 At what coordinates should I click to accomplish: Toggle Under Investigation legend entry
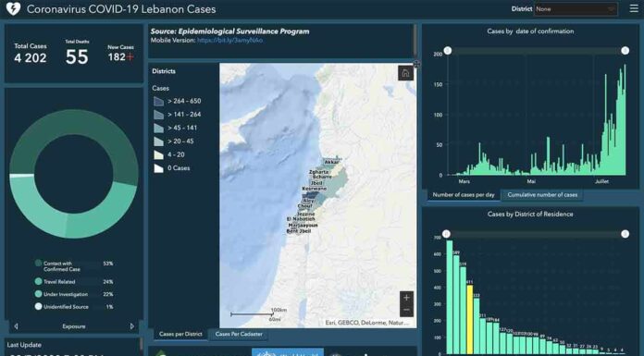coord(74,294)
